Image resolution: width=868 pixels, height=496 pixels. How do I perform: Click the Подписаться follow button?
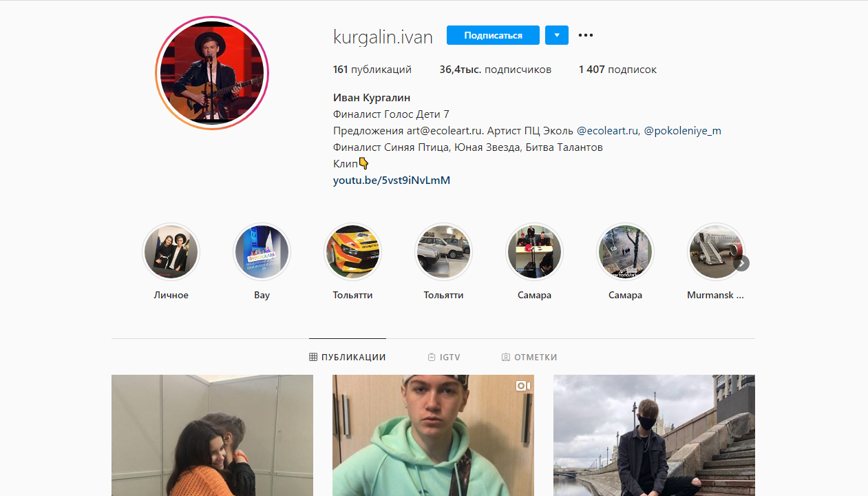[493, 35]
